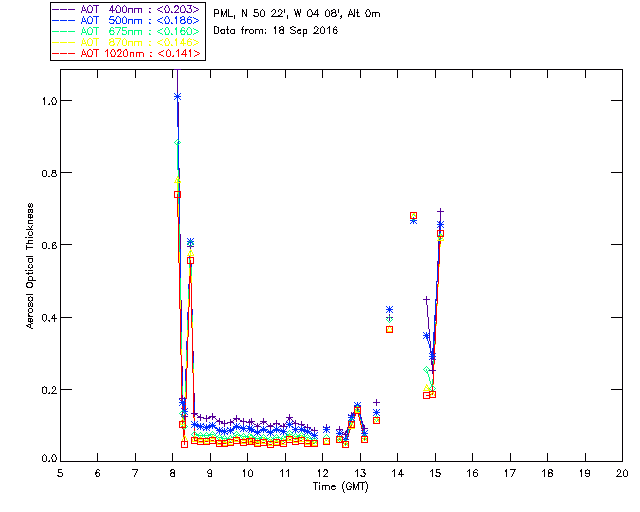The height and width of the screenshot is (512, 640).
Task: Click the 'Data from: 18 Sep 2016' text
Action: tap(276, 31)
